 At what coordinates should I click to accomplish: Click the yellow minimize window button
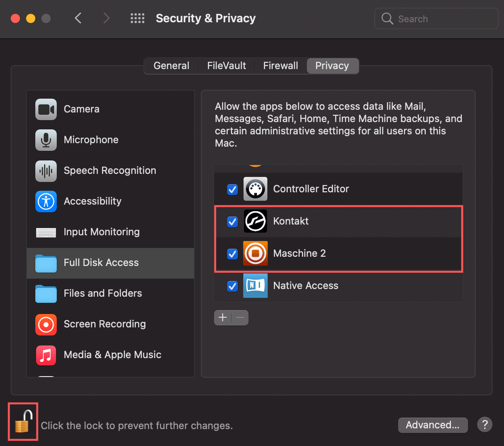point(31,18)
